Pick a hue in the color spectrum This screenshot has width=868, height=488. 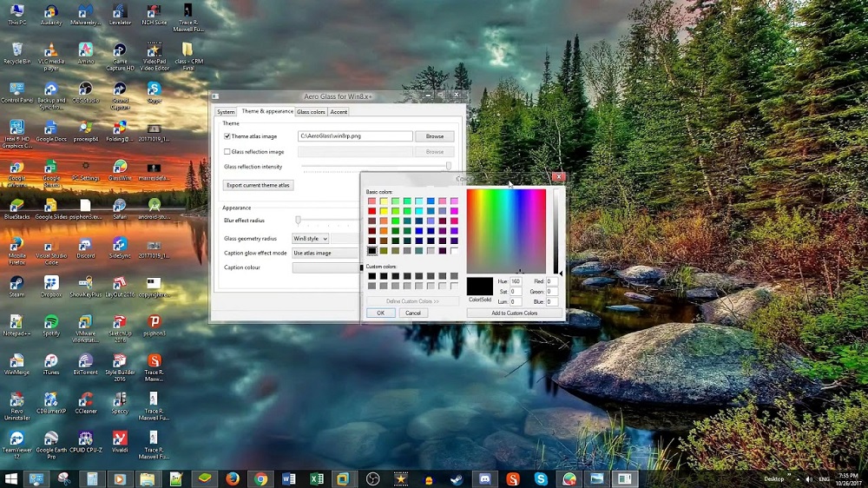tap(506, 231)
